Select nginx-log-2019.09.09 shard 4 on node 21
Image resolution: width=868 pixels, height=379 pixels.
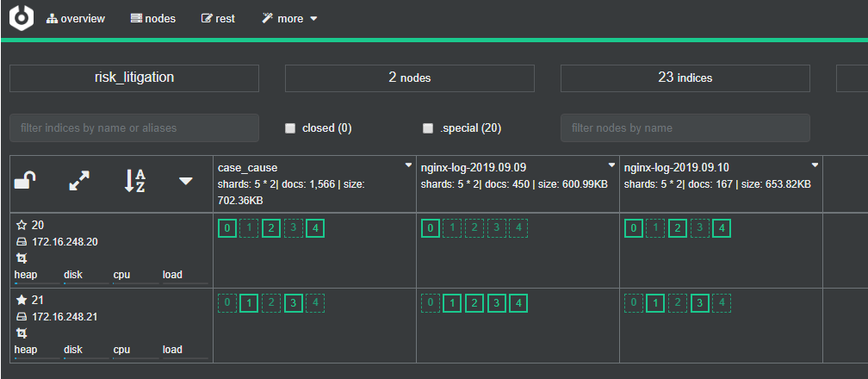click(x=518, y=303)
